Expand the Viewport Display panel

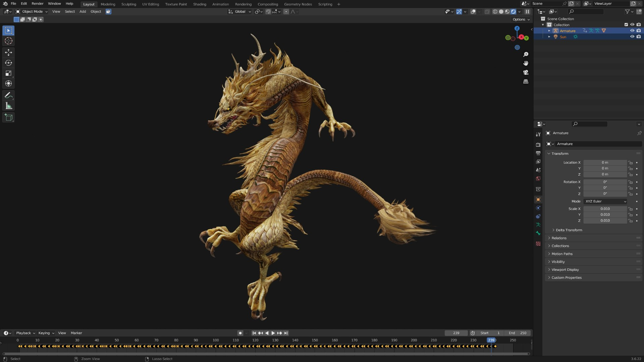click(x=565, y=269)
